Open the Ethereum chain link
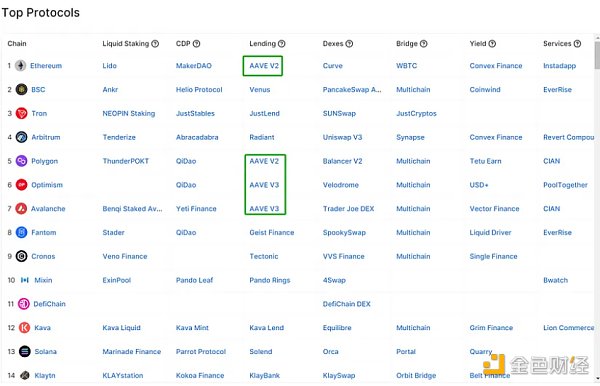This screenshot has height=386, width=600. 46,66
